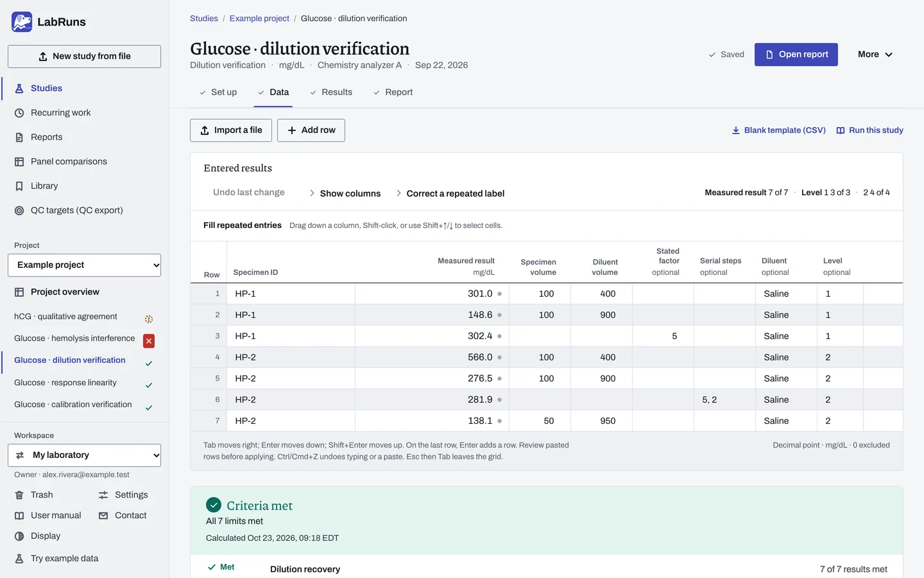Click the measured result 302.4 cell
The height and width of the screenshot is (578, 924).
click(432, 337)
